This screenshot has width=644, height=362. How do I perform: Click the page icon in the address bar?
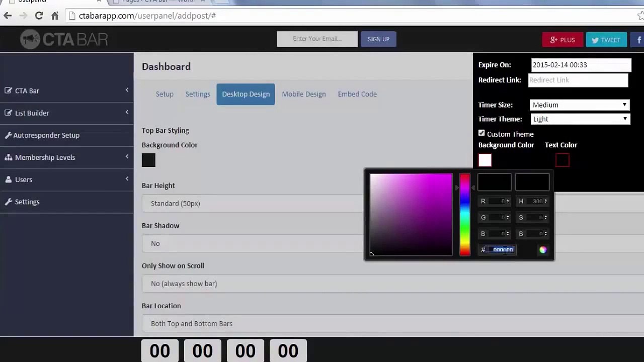pos(72,16)
